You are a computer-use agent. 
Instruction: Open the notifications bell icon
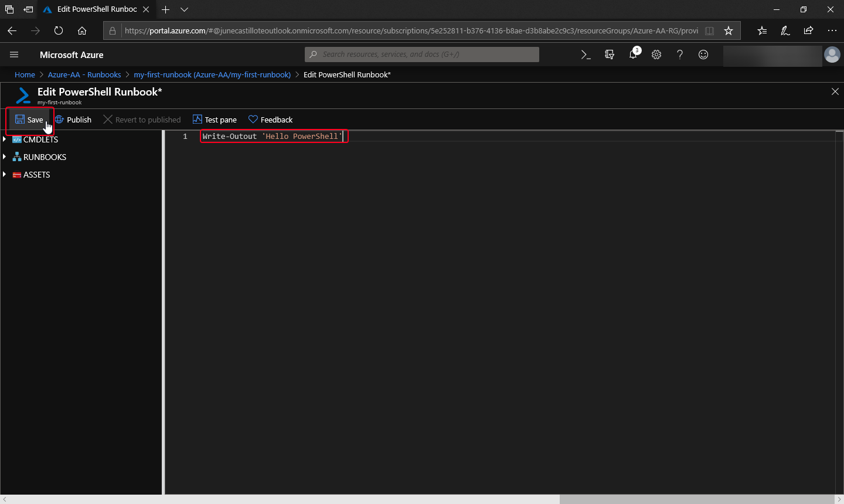[x=633, y=54]
